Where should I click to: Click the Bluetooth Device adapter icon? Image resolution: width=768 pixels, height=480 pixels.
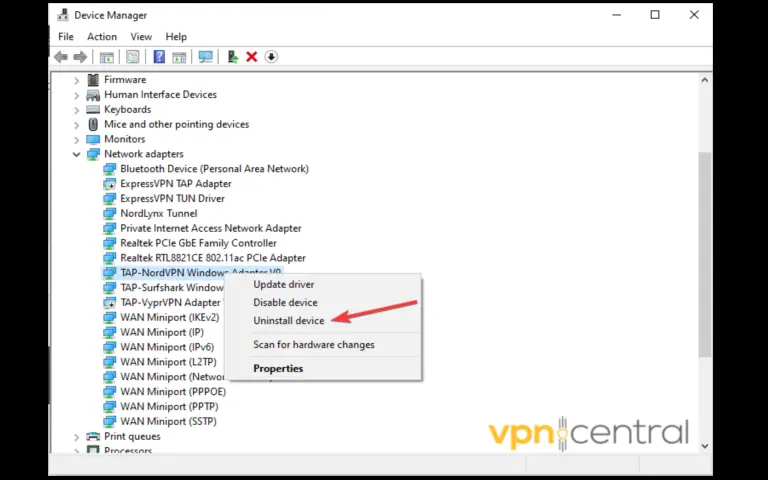tap(109, 169)
